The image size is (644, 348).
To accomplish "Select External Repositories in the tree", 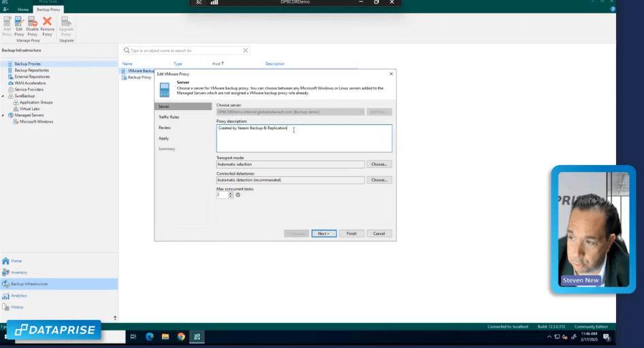I will pyautogui.click(x=32, y=76).
